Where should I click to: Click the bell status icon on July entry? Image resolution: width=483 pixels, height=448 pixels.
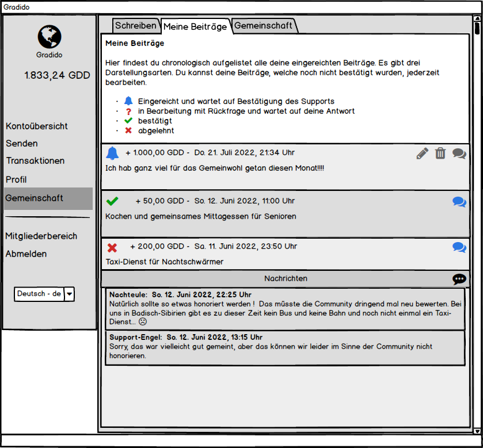point(112,154)
